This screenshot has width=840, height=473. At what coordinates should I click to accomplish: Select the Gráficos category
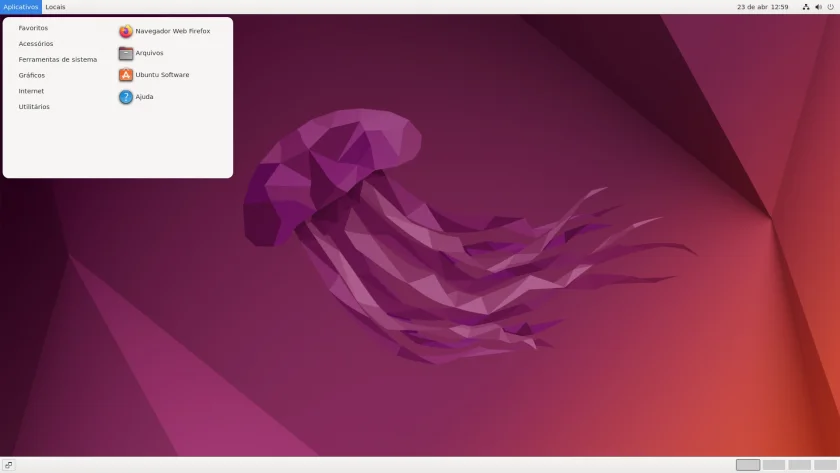pyautogui.click(x=32, y=75)
